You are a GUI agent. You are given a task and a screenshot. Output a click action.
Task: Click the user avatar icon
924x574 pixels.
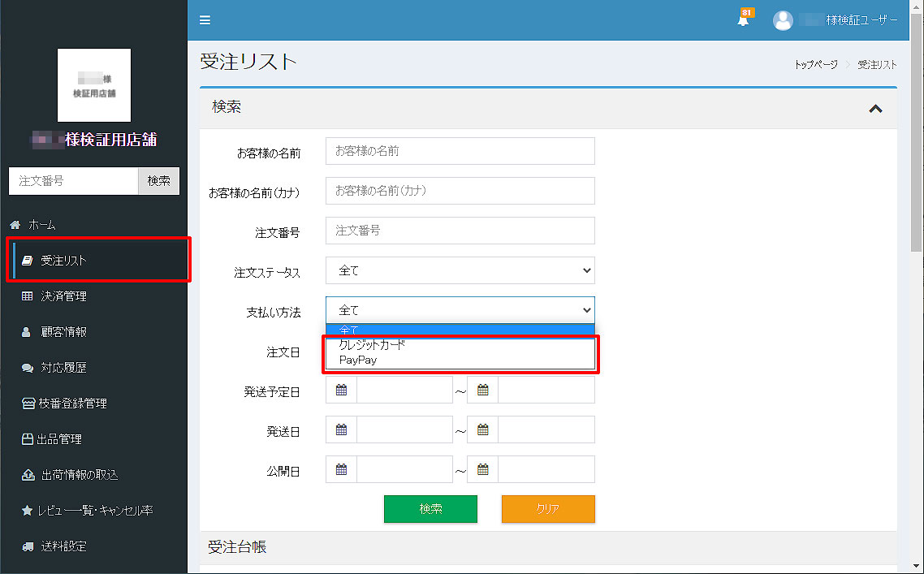click(783, 20)
